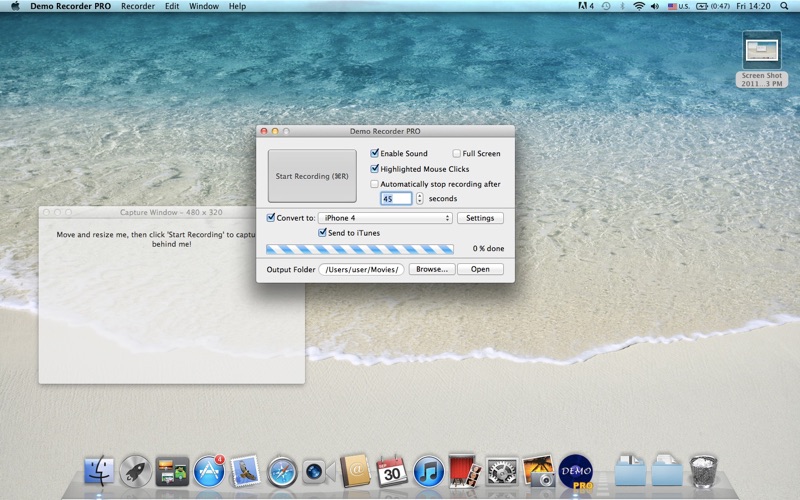Click Browse to choose output folder
Screen dimensions: 800x500
[432, 269]
